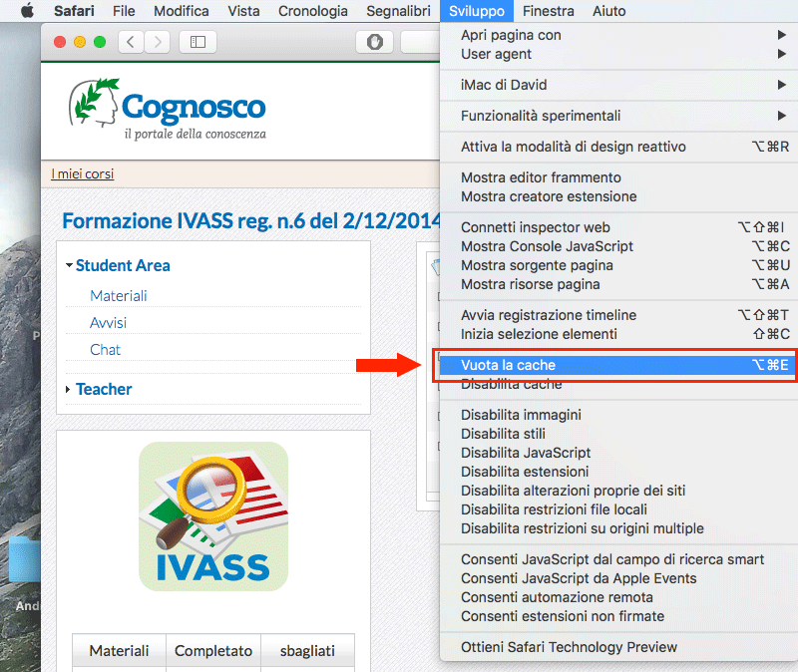Open the I miei corsi link

pyautogui.click(x=83, y=173)
